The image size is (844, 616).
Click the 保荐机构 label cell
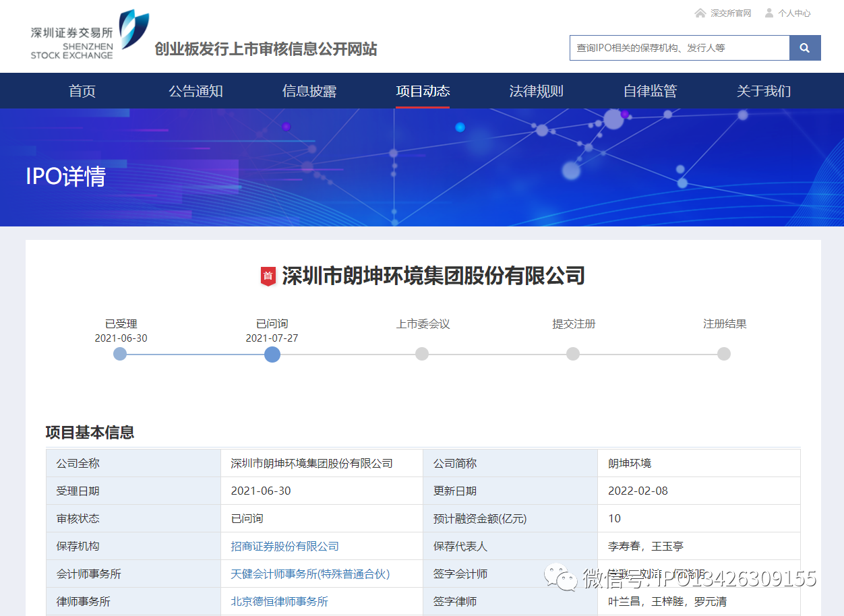[133, 547]
